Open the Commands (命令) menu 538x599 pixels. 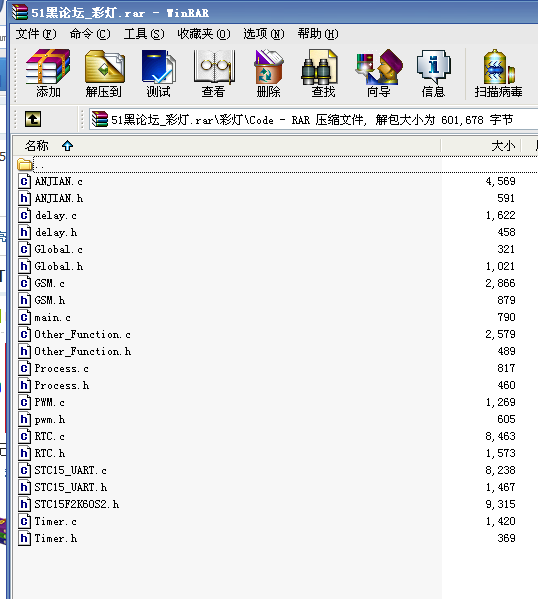pyautogui.click(x=90, y=34)
